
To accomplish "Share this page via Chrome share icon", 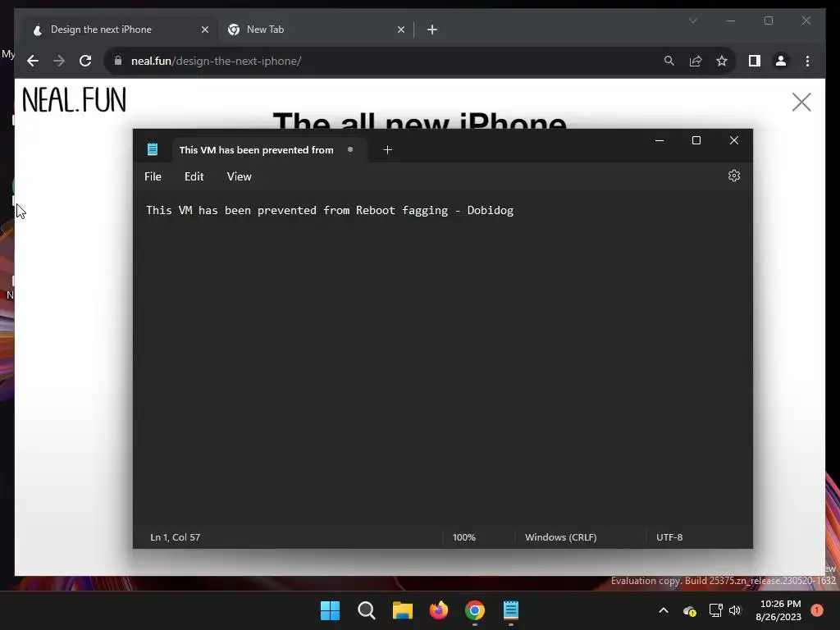I will click(x=696, y=61).
